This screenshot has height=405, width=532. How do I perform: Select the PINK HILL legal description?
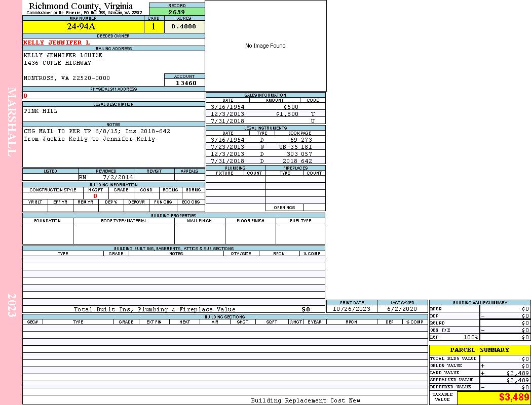click(x=41, y=111)
